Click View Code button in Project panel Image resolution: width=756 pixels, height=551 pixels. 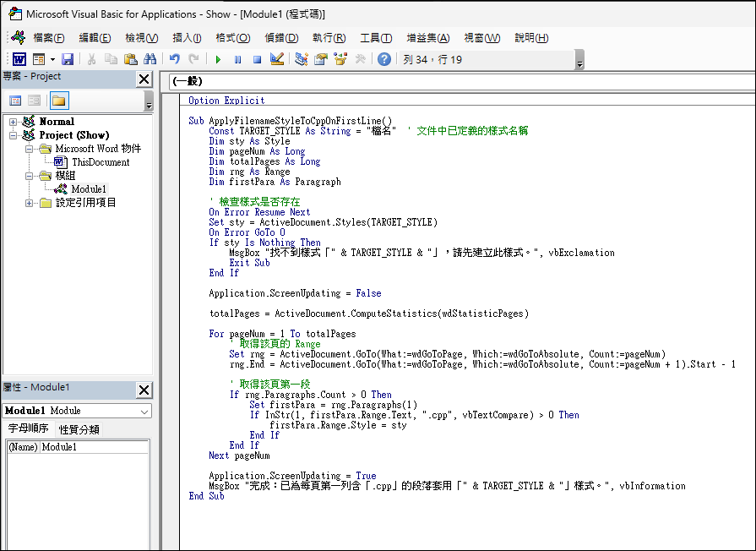pyautogui.click(x=15, y=101)
